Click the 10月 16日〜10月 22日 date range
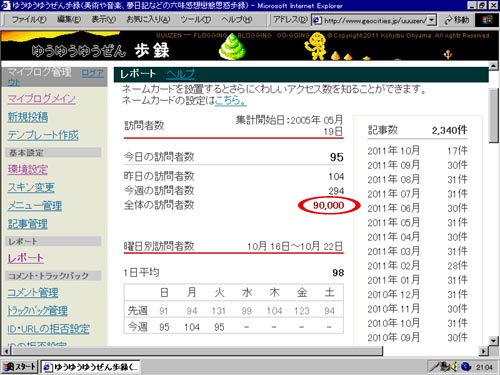This screenshot has height=375, width=500. pyautogui.click(x=295, y=246)
